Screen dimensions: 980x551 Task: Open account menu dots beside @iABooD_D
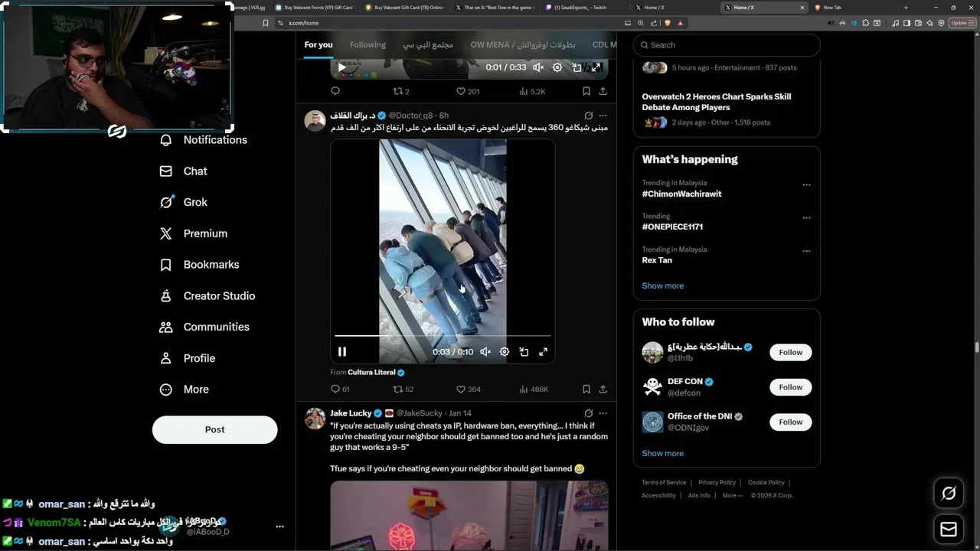279,527
